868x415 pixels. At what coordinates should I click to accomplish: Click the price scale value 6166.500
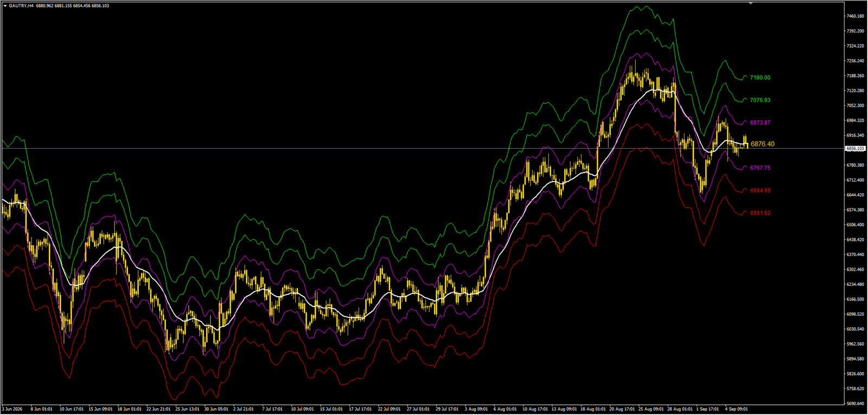[x=855, y=299]
